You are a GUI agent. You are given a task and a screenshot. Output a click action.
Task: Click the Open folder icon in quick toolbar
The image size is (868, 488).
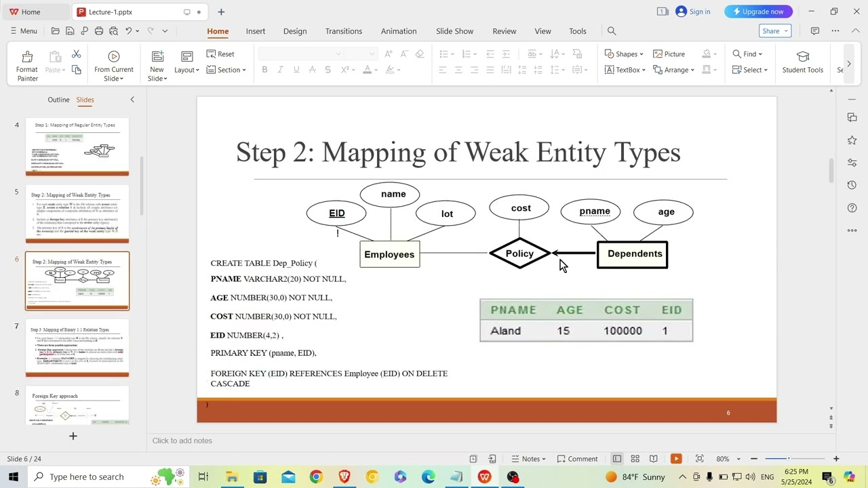click(x=56, y=31)
